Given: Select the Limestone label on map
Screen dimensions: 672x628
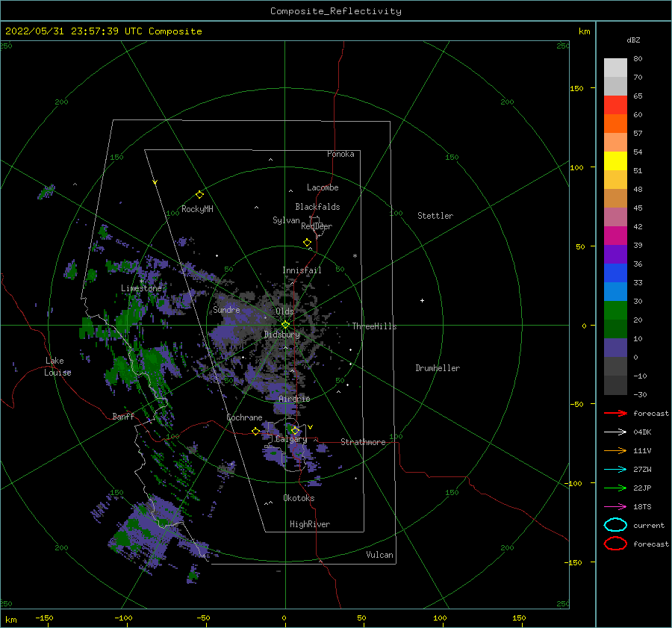Looking at the screenshot, I should pyautogui.click(x=141, y=288).
